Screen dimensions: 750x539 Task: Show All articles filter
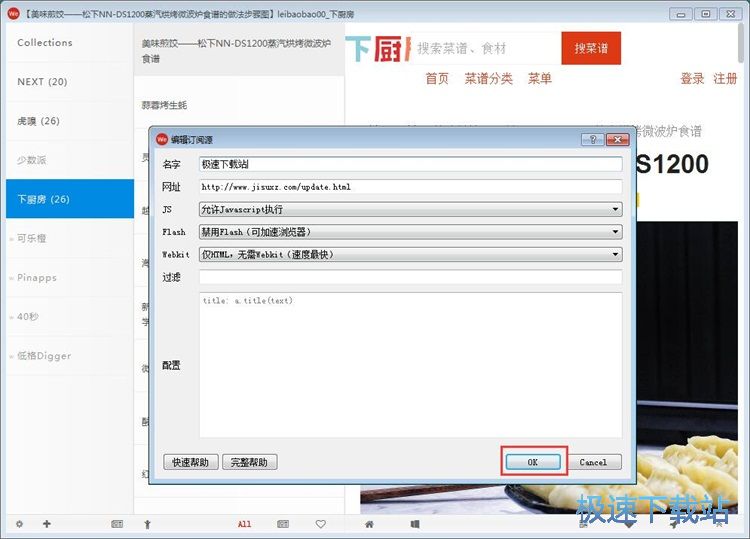point(244,524)
